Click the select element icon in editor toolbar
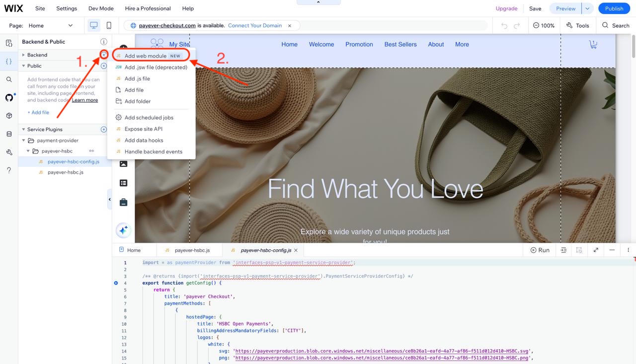The image size is (636, 364). 579,250
